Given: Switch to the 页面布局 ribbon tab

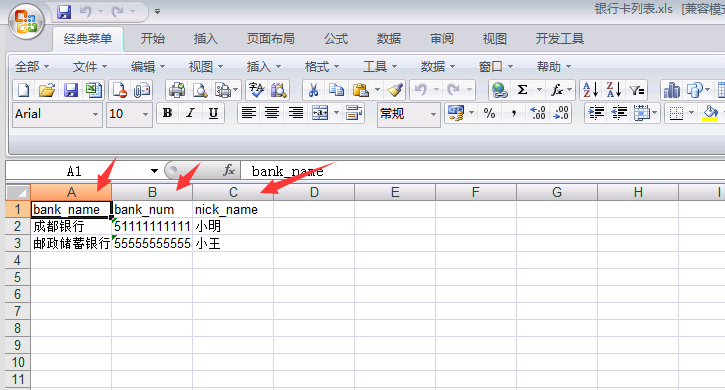Looking at the screenshot, I should 270,39.
